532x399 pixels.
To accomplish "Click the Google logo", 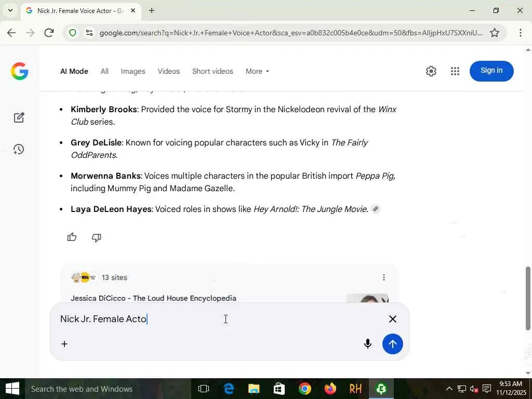I will click(19, 71).
